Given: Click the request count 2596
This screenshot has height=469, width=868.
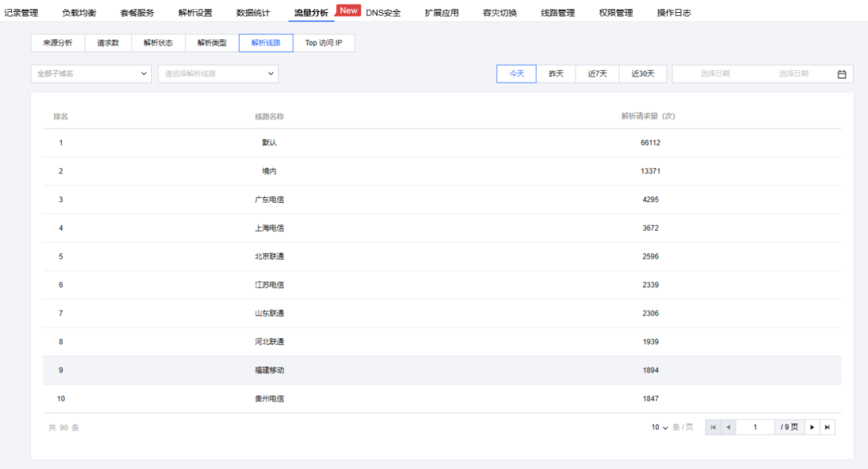Looking at the screenshot, I should pos(650,257).
